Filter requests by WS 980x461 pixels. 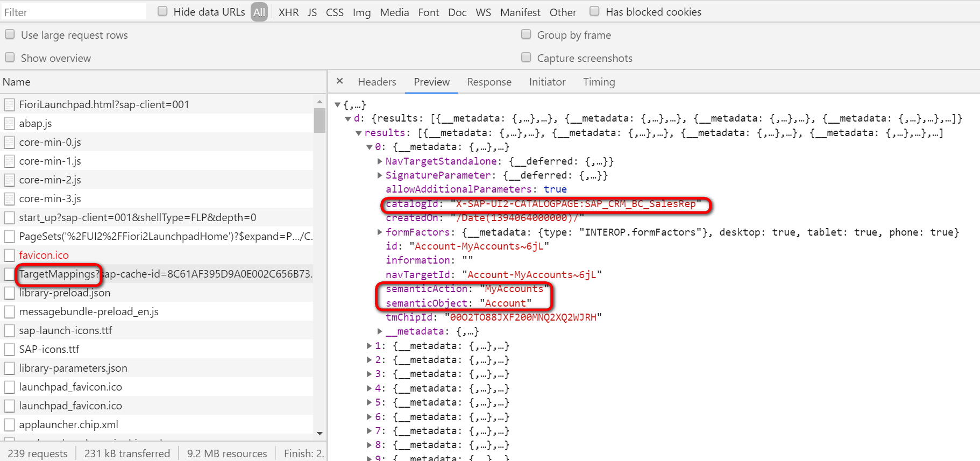pos(483,12)
